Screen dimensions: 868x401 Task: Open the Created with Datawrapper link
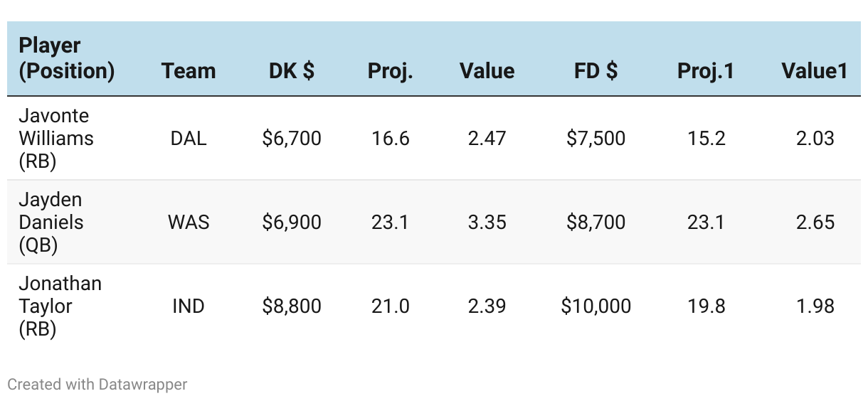[97, 385]
